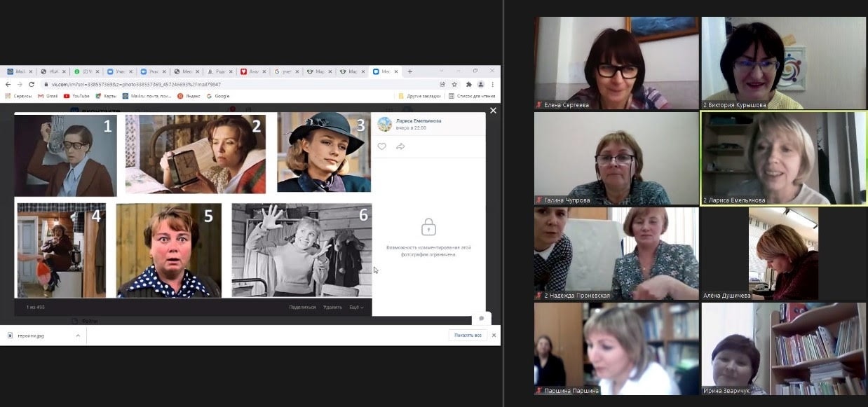Click the collage photo numbered 2
This screenshot has height=407, width=868.
pos(196,154)
